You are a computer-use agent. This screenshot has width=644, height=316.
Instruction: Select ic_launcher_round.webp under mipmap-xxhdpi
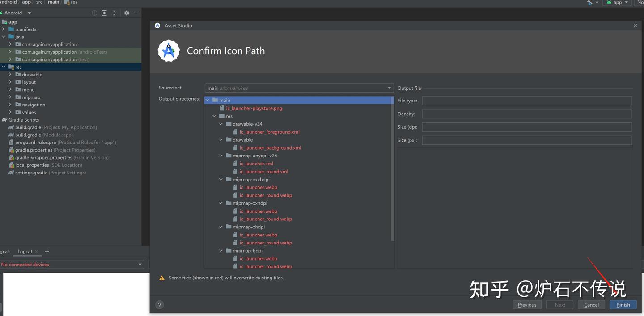click(x=266, y=219)
